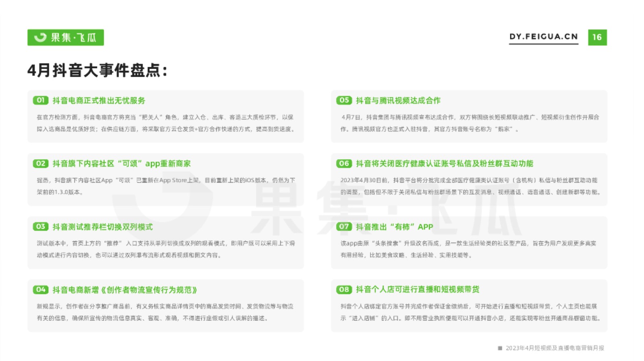
Task: Select heading 抖音推出“有柿”APP
Action: 394,227
